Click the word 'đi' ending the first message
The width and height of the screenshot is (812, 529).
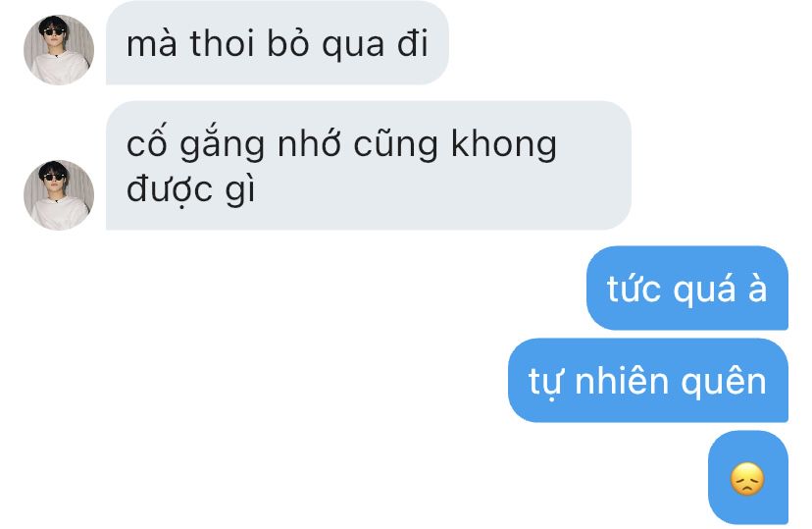(413, 43)
